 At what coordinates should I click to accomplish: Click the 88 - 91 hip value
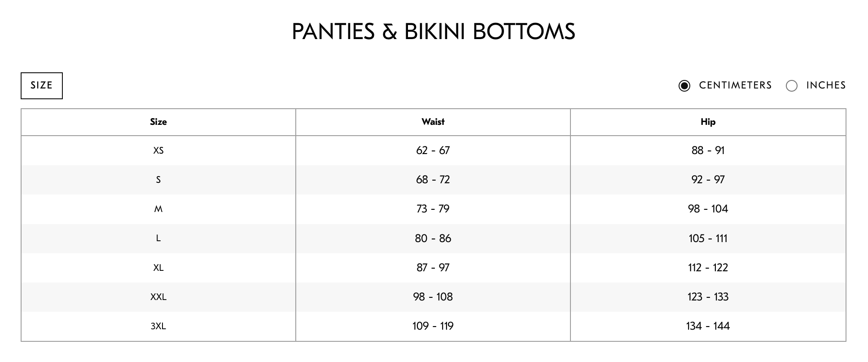pyautogui.click(x=708, y=150)
